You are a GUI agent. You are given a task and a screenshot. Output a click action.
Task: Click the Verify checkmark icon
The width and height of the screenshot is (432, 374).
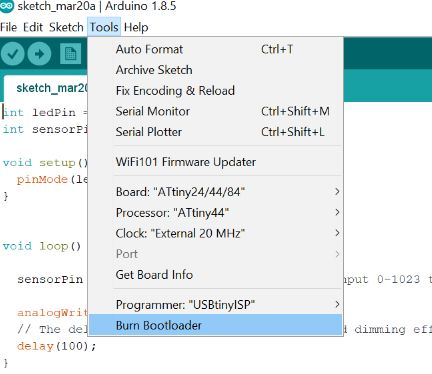point(13,54)
